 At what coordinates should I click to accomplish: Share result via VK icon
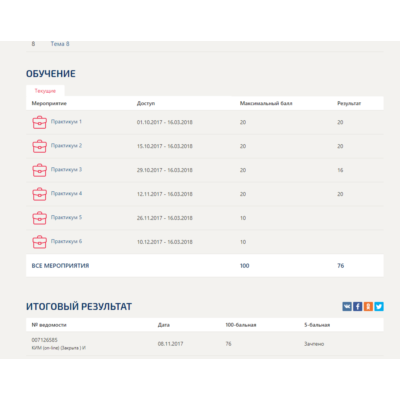[x=347, y=306]
